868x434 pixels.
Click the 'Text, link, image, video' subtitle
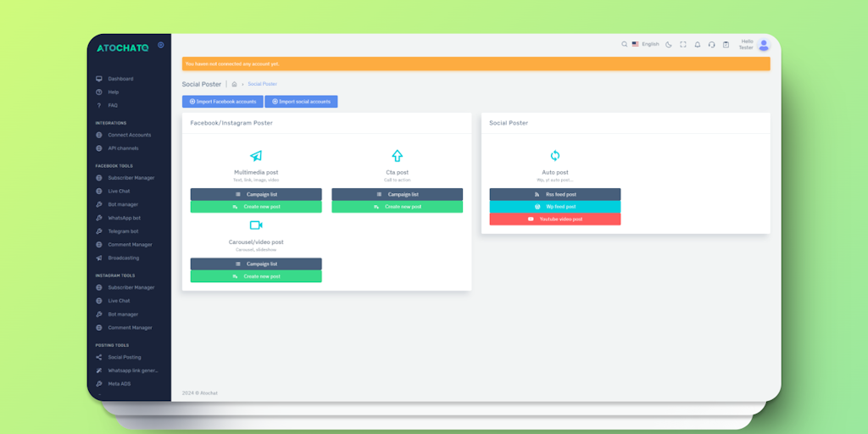point(256,180)
